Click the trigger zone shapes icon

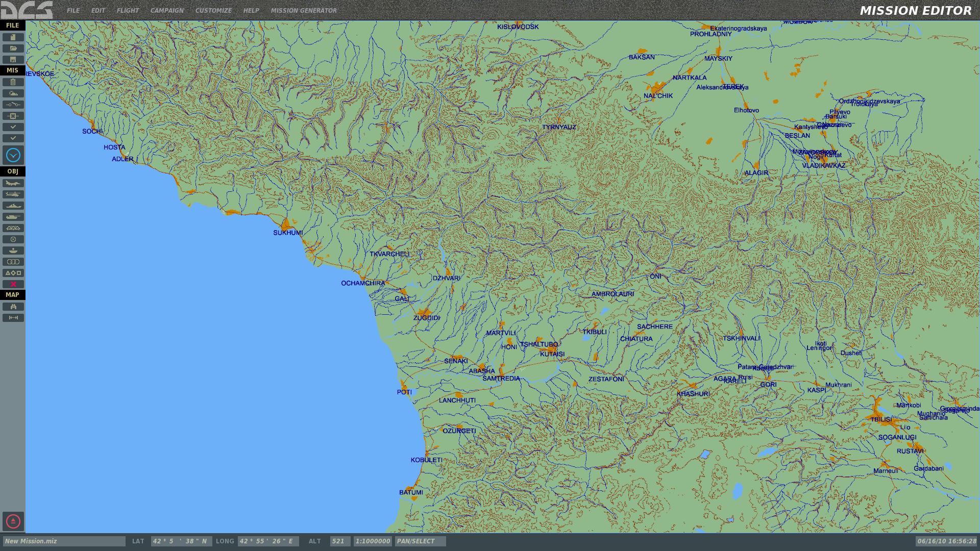(13, 273)
